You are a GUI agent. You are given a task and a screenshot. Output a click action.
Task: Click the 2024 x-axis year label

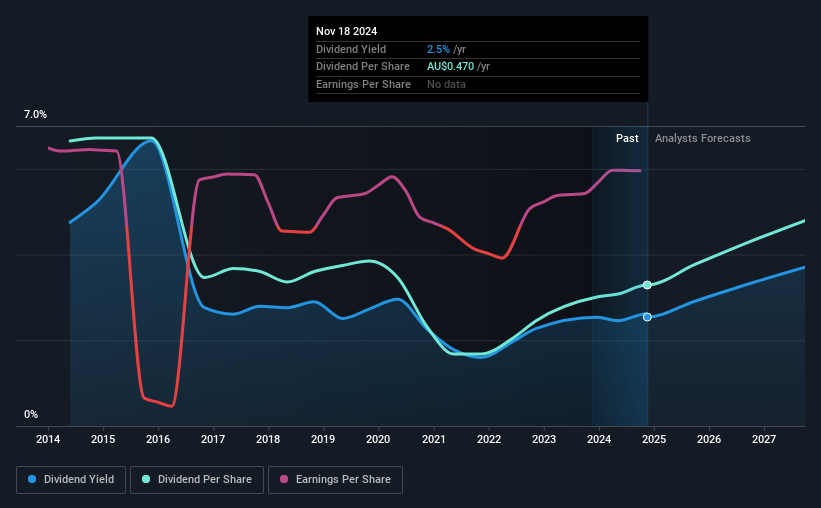tap(599, 439)
